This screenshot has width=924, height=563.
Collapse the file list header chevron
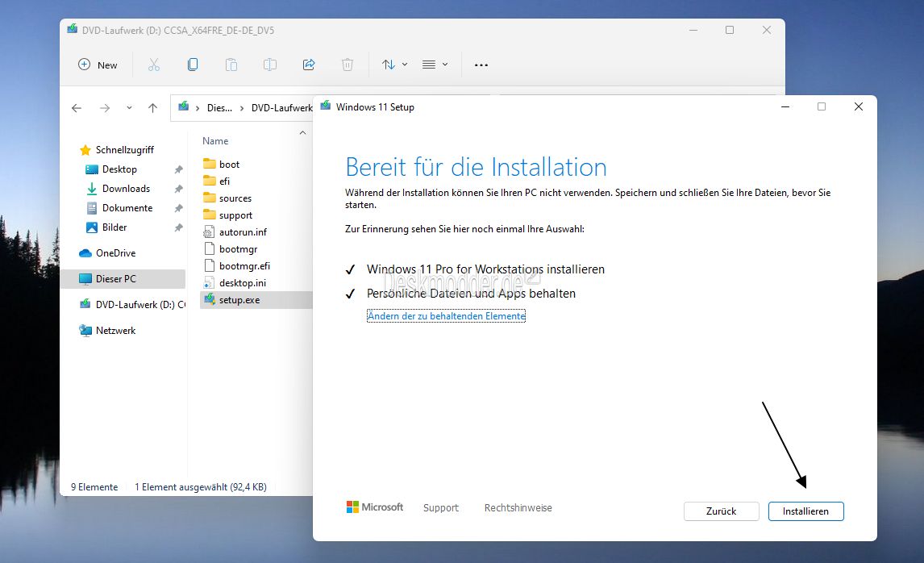pyautogui.click(x=302, y=132)
